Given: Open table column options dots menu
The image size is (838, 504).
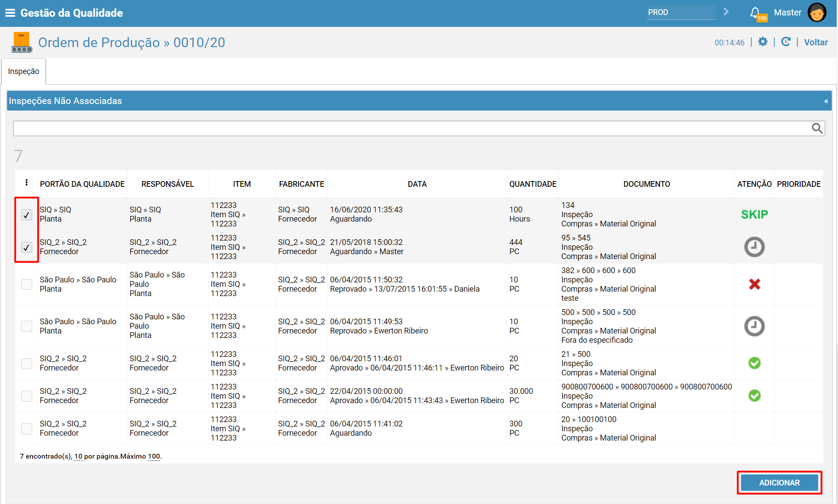Looking at the screenshot, I should point(26,183).
